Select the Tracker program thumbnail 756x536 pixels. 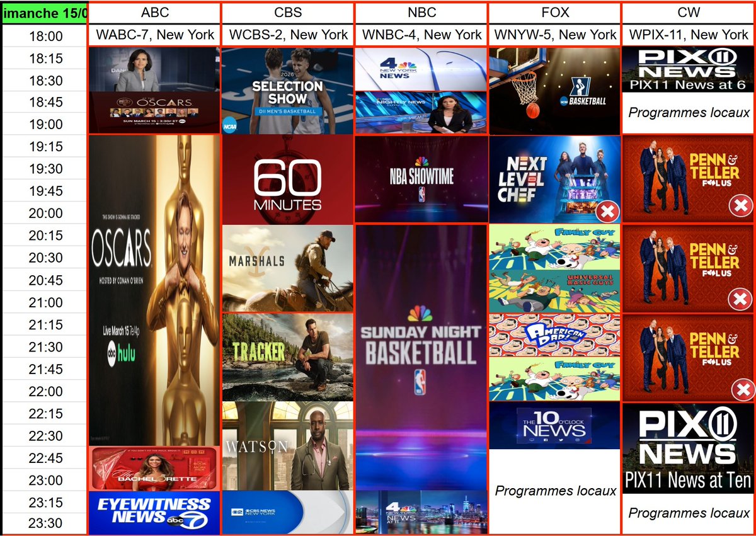click(288, 357)
